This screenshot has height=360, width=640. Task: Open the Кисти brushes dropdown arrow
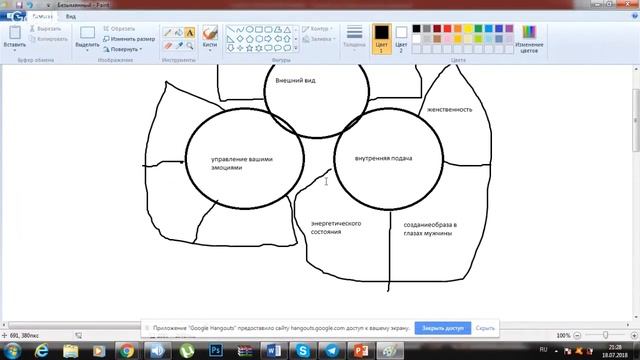pyautogui.click(x=210, y=51)
